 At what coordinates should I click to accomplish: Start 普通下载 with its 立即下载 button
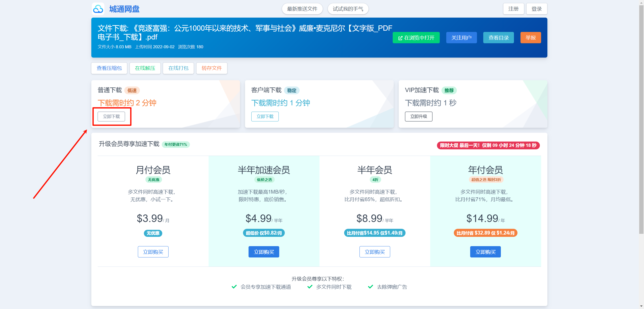tap(111, 116)
